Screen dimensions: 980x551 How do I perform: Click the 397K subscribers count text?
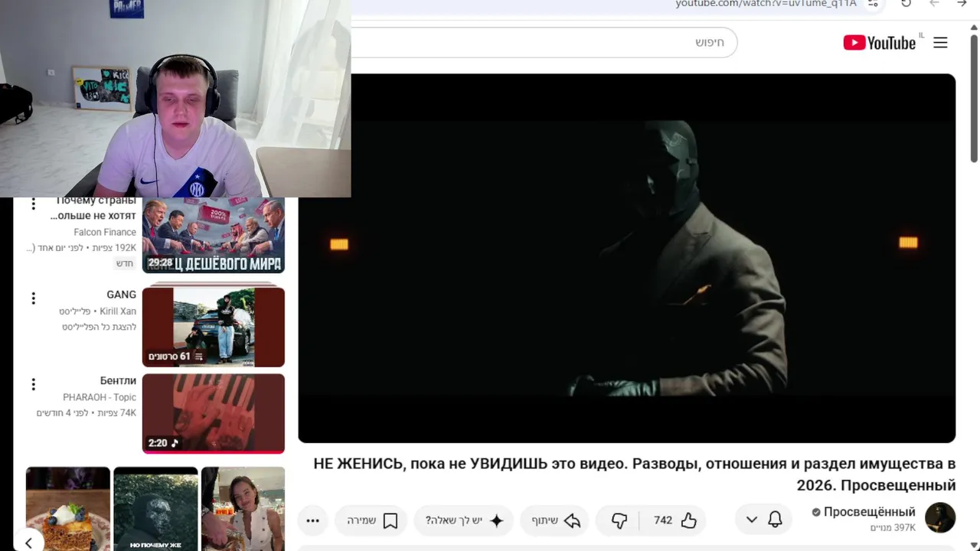pos(893,528)
